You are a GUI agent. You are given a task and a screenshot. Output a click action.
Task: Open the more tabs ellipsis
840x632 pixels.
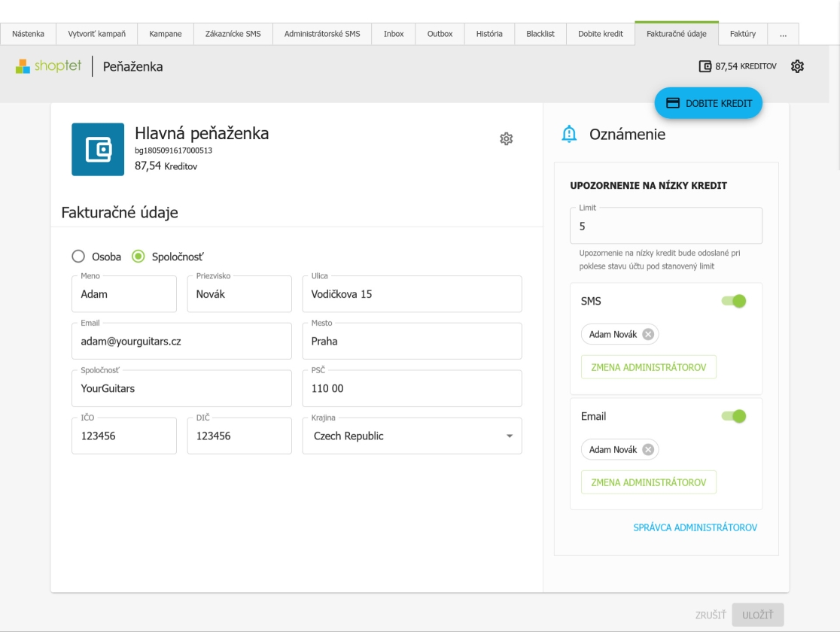point(784,34)
